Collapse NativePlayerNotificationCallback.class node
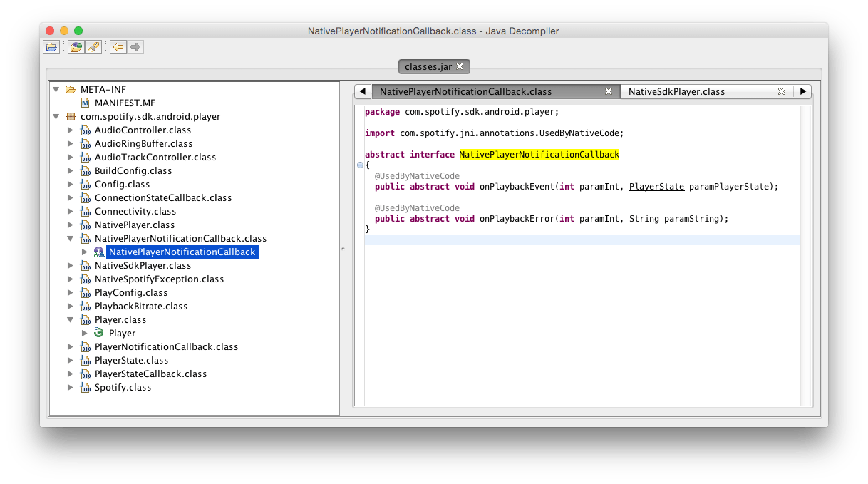The image size is (868, 484). tap(71, 238)
